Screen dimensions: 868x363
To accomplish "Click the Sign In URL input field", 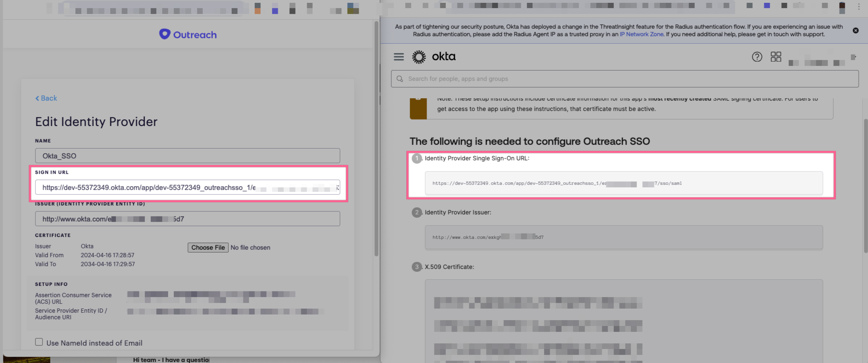I will point(187,187).
